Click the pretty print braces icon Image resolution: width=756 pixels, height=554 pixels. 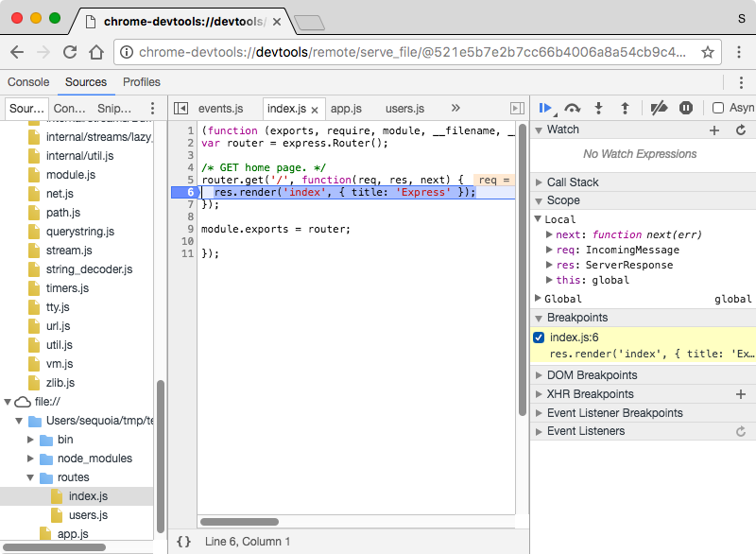coord(183,542)
